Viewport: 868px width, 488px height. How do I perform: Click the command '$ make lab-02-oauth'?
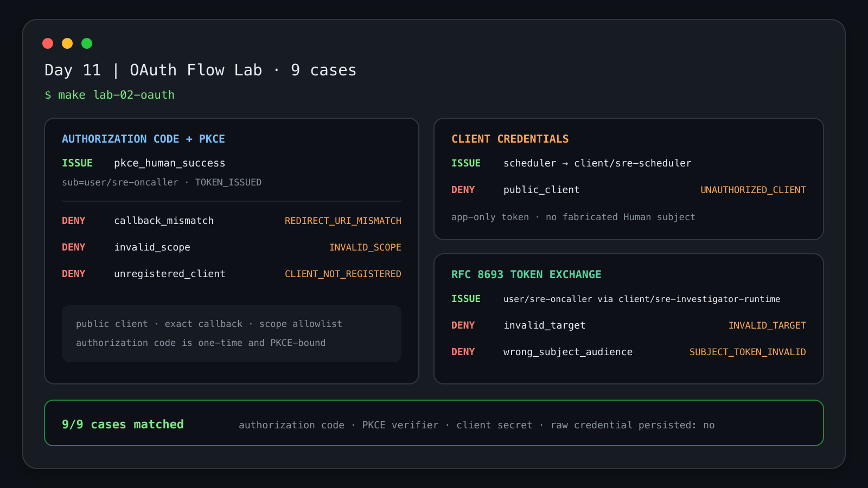(110, 95)
